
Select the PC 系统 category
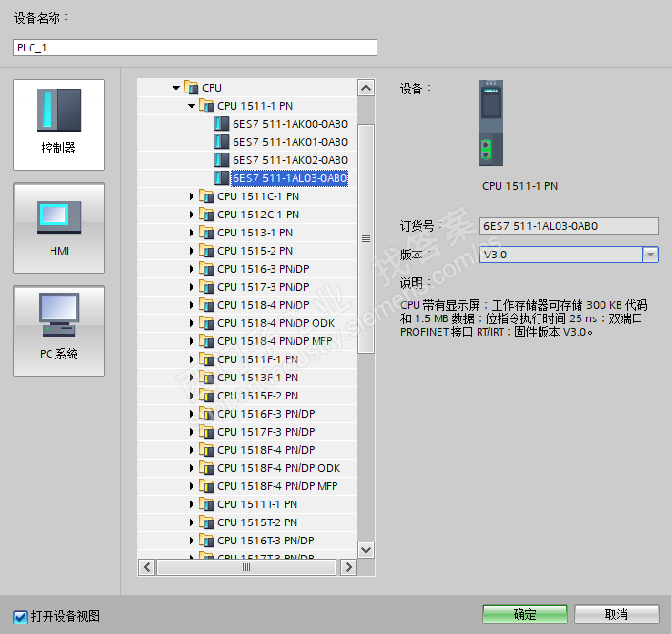[x=59, y=331]
